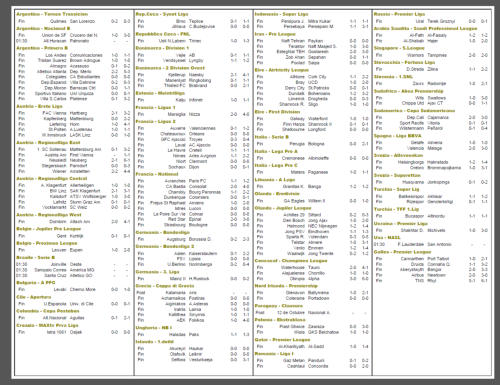The image size is (500, 385).
Task: Select the Gent vs Kortrijk match row
Action: tap(74, 236)
